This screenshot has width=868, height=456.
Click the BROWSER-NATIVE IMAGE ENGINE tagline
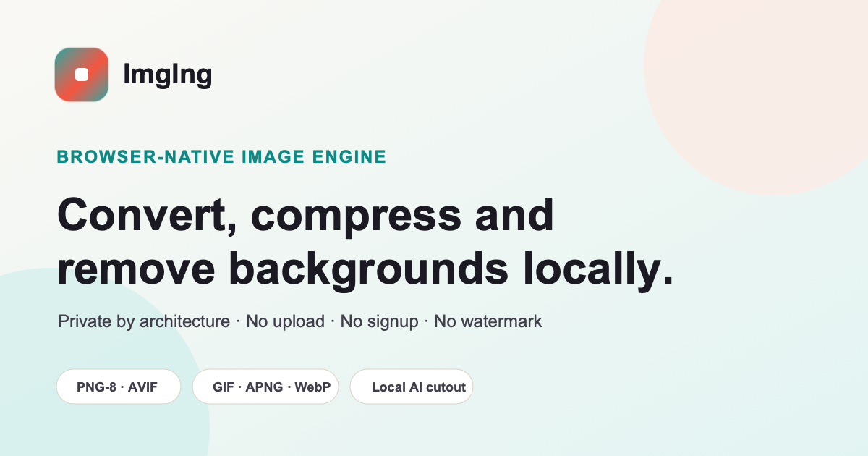click(x=221, y=156)
